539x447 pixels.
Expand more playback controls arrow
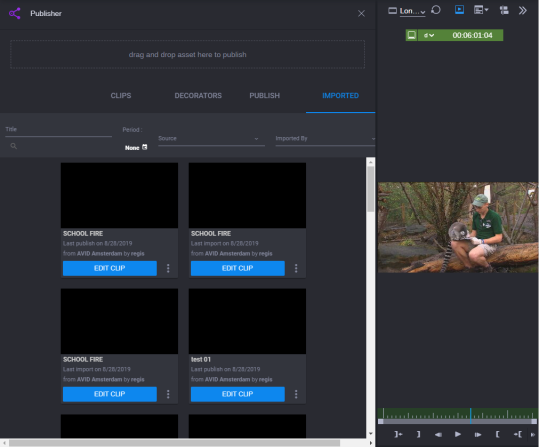point(533,434)
